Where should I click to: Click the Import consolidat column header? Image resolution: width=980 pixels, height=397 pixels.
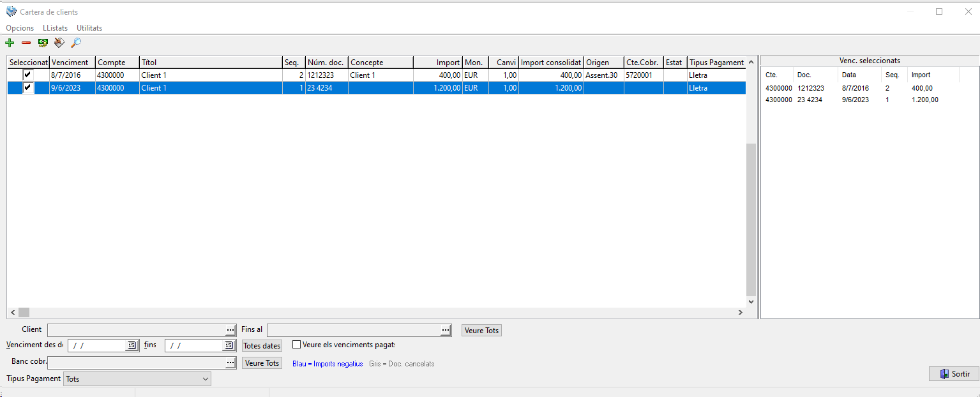pyautogui.click(x=551, y=63)
